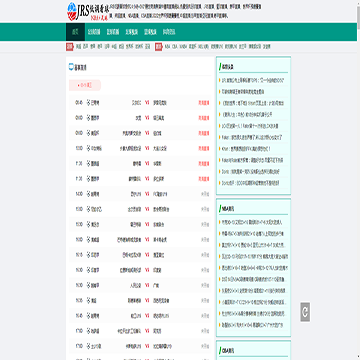Click the red basketball category badge before NBA
The width and height of the screenshot is (360, 360).
(159, 47)
